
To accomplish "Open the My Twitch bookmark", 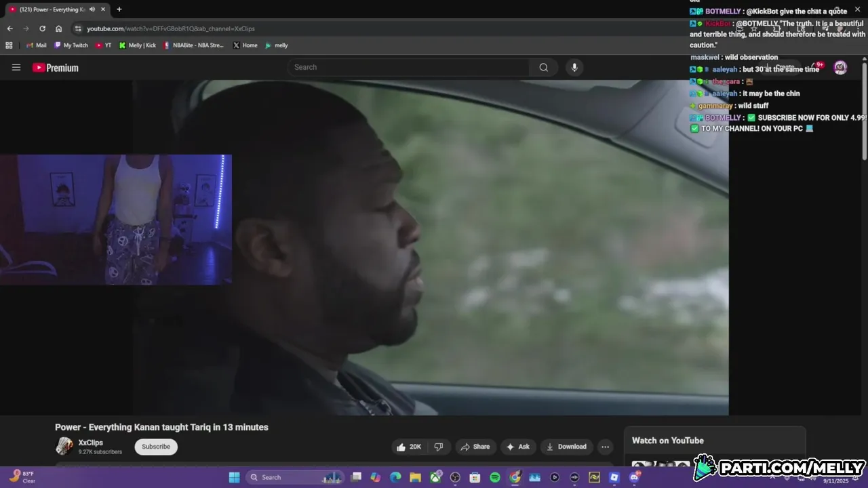I will (x=71, y=45).
